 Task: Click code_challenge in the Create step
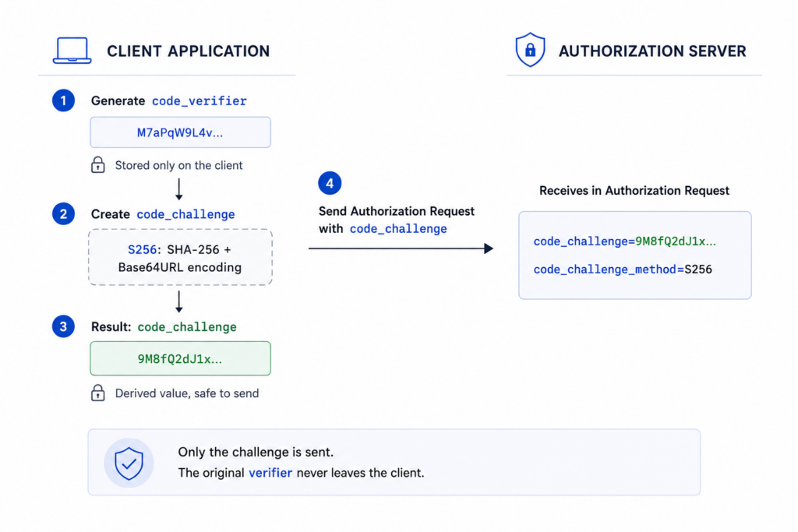pos(185,214)
